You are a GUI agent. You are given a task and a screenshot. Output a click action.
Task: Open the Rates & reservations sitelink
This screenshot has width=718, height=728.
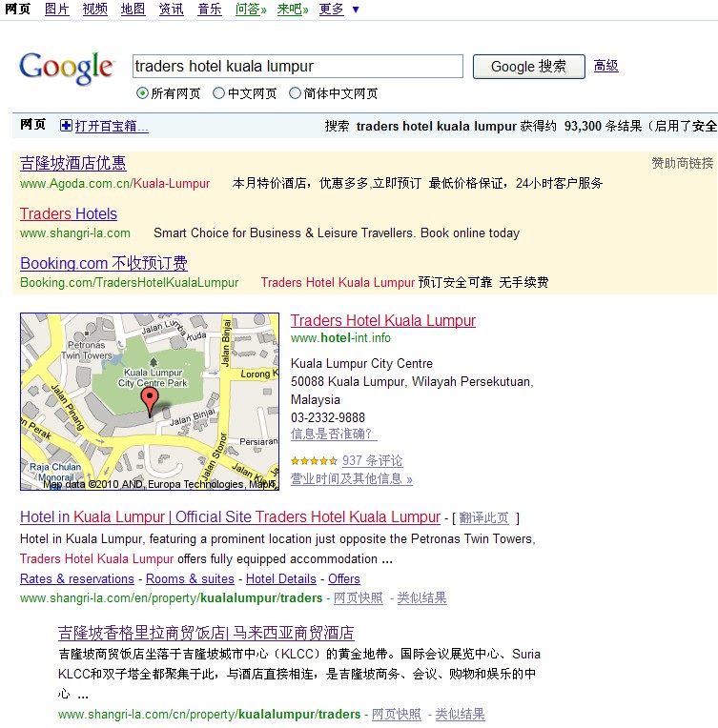[x=76, y=579]
